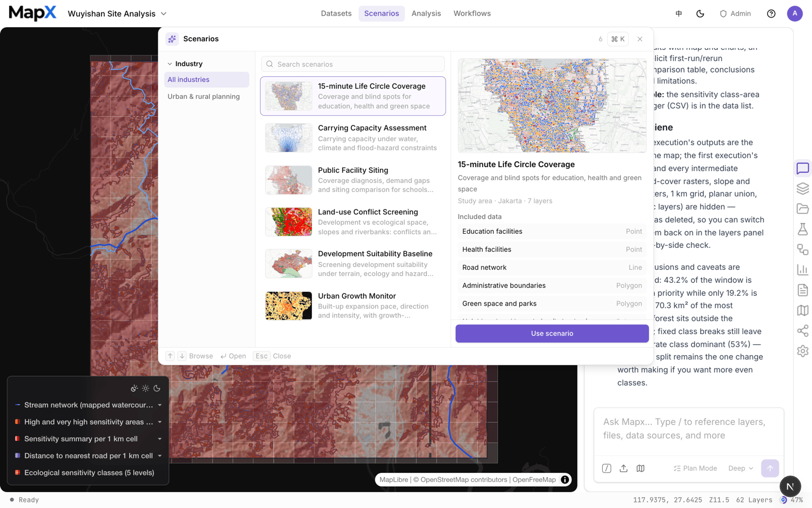Screen dimensions: 812x508
Task: Open the layers stack icon in right sidebar
Action: coord(802,189)
